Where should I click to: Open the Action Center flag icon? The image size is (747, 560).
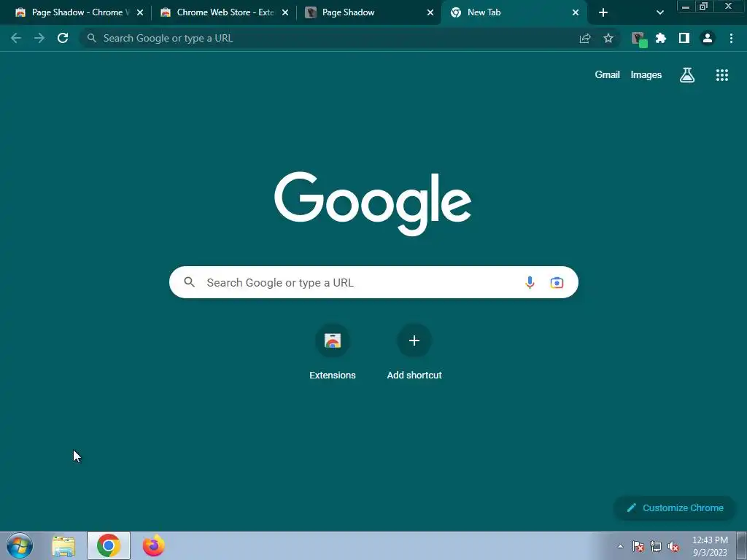click(x=638, y=546)
